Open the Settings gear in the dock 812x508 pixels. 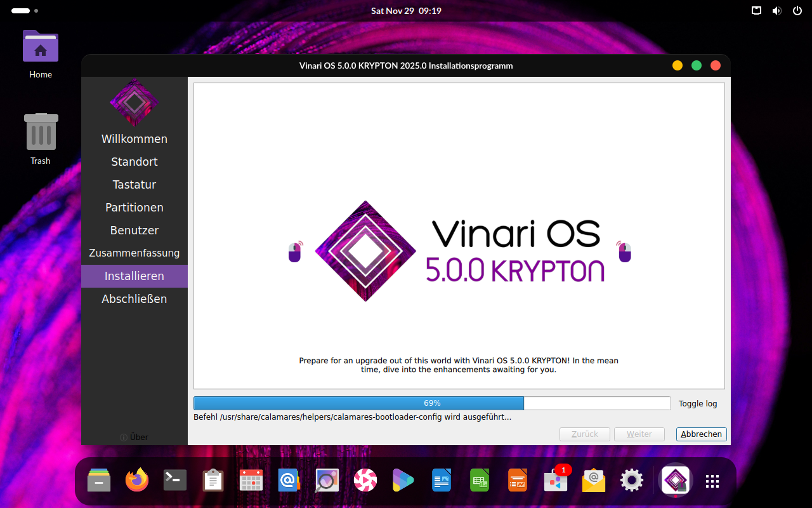coord(632,481)
